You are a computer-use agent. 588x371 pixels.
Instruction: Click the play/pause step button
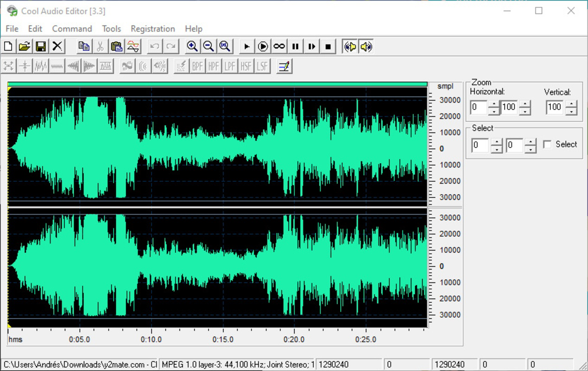tap(312, 46)
